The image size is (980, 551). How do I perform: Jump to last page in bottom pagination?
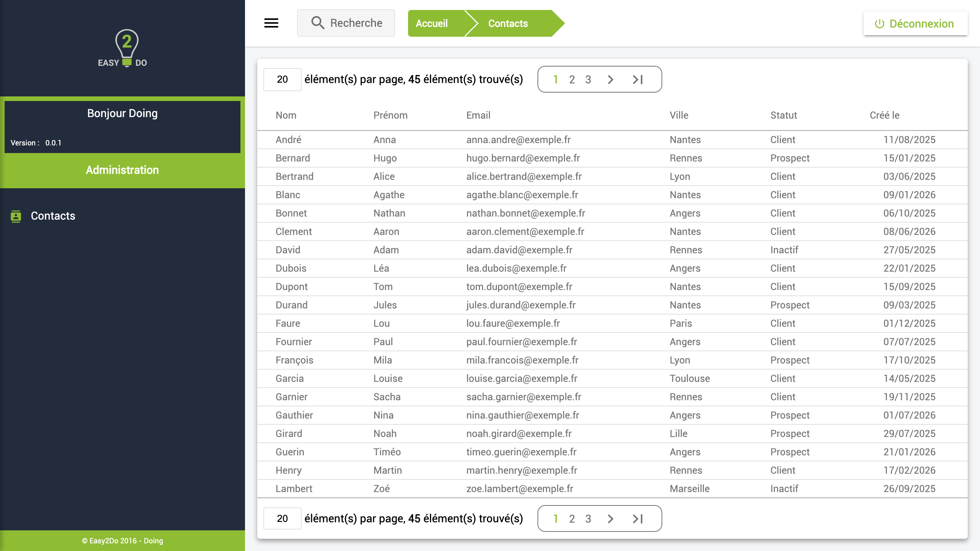point(638,519)
